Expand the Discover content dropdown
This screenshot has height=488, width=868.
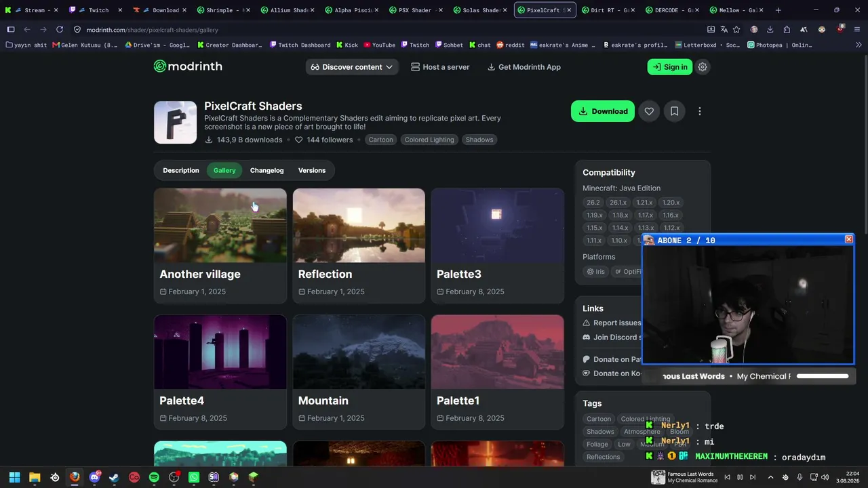(352, 67)
